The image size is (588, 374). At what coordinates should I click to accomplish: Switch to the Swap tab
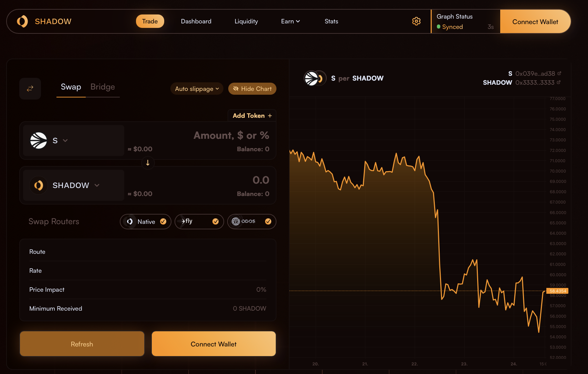(71, 87)
